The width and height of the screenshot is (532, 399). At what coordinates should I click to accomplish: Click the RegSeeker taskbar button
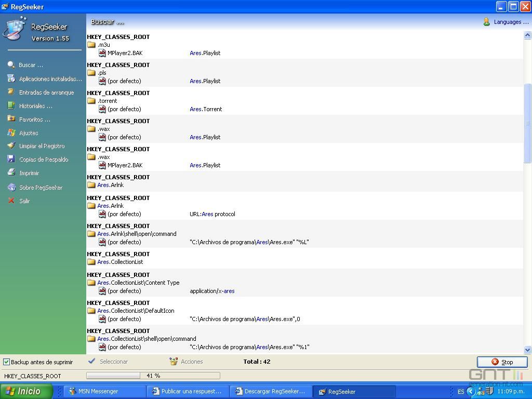coord(353,391)
